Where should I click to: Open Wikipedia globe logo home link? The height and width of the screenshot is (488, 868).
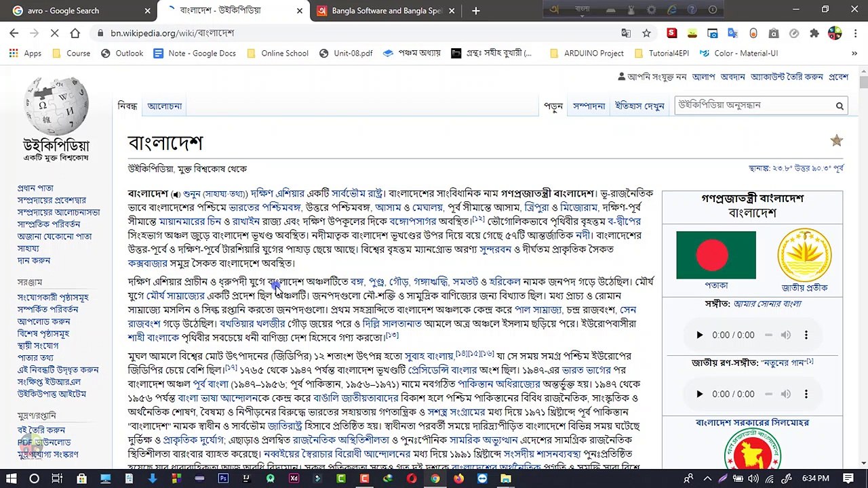56,106
